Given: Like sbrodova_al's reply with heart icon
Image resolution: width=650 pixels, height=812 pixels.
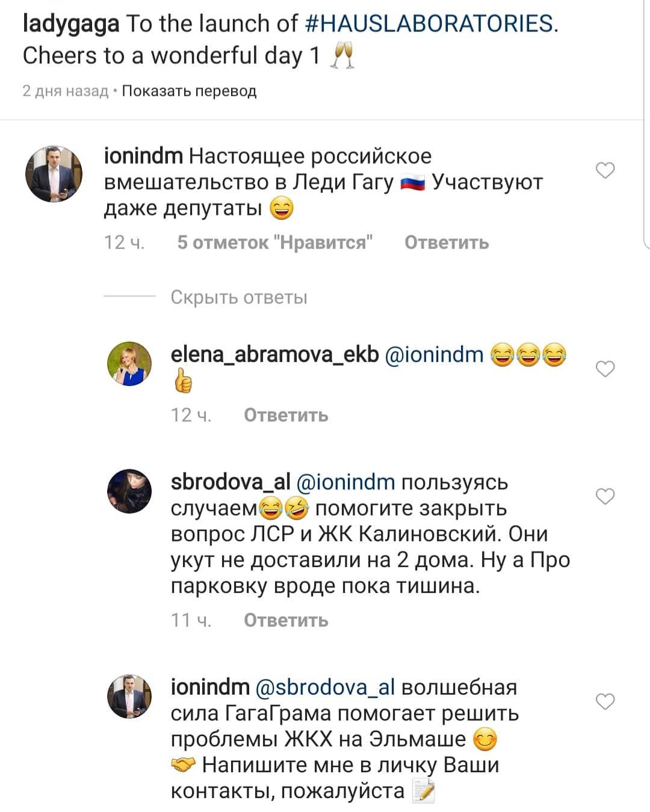Looking at the screenshot, I should [605, 496].
